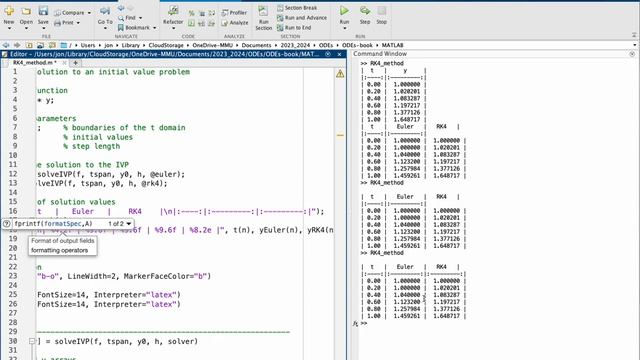Open the Find dropdown arrow
The height and width of the screenshot is (360, 640).
point(140,18)
